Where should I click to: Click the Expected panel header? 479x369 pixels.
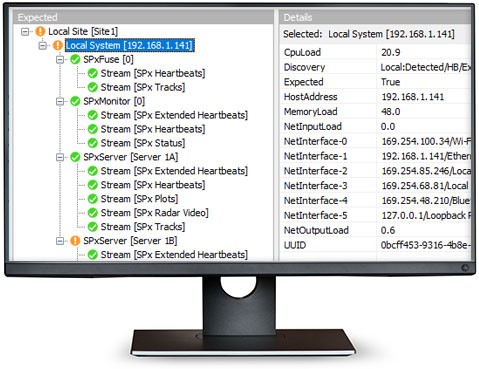[143, 17]
